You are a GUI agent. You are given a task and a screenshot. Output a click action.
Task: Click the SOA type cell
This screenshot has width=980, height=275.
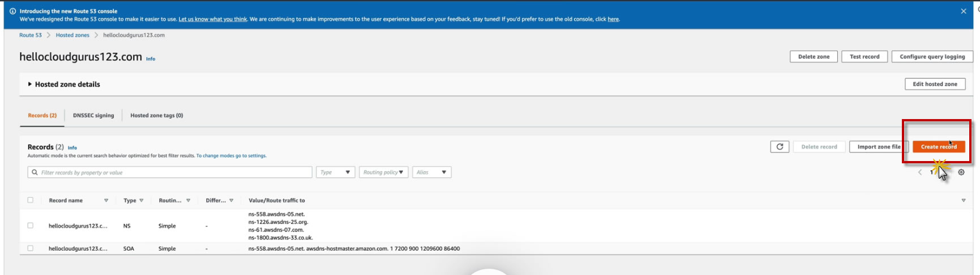coord(129,249)
